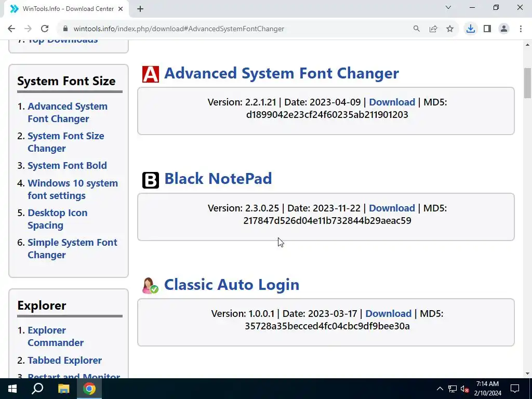Open sidebar link System Font Size Changer
Image resolution: width=532 pixels, height=399 pixels.
point(66,142)
